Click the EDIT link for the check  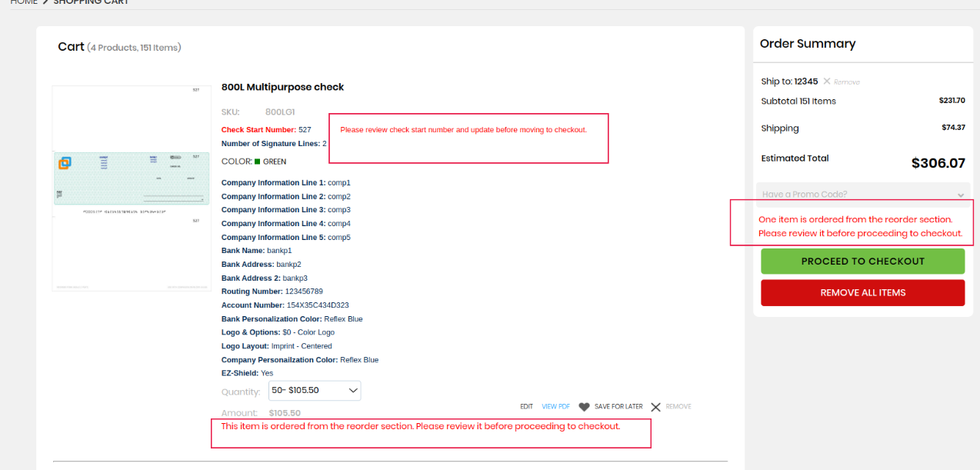point(526,407)
